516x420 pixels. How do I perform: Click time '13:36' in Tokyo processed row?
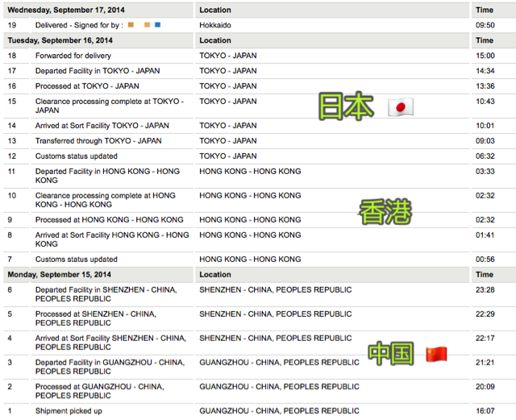(x=485, y=86)
